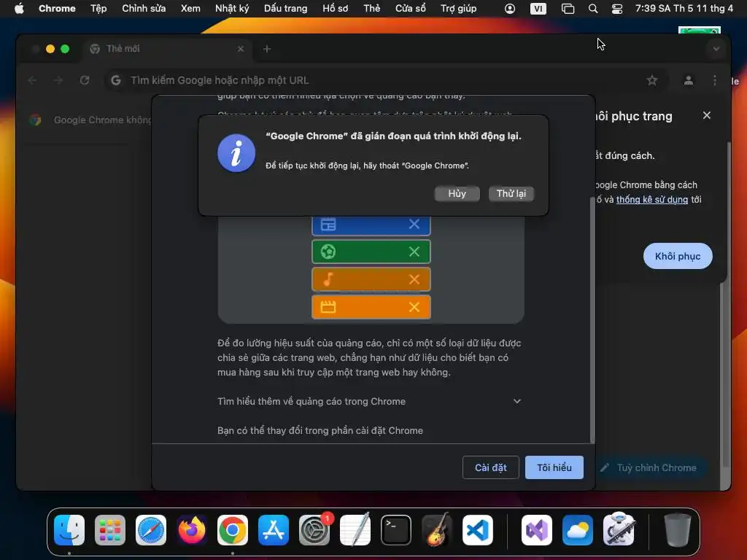Open the Cửa sổ menu
Screen dimensions: 747x560
click(410, 9)
